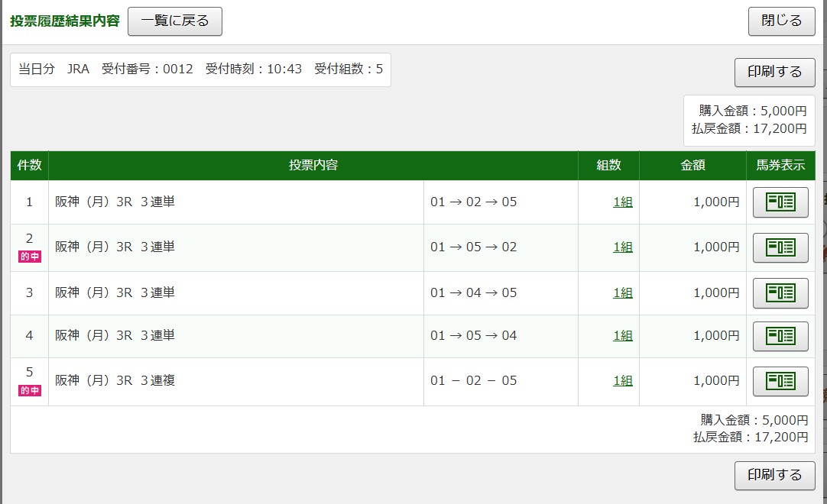The image size is (827, 504).
Task: Open 1組 link in row 1
Action: click(x=622, y=202)
